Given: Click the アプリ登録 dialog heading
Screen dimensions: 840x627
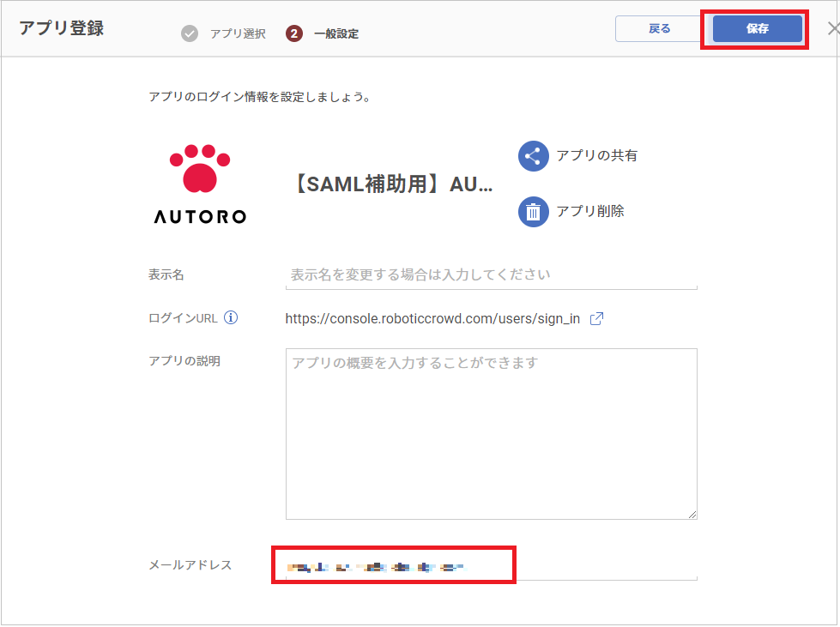Looking at the screenshot, I should 62,28.
